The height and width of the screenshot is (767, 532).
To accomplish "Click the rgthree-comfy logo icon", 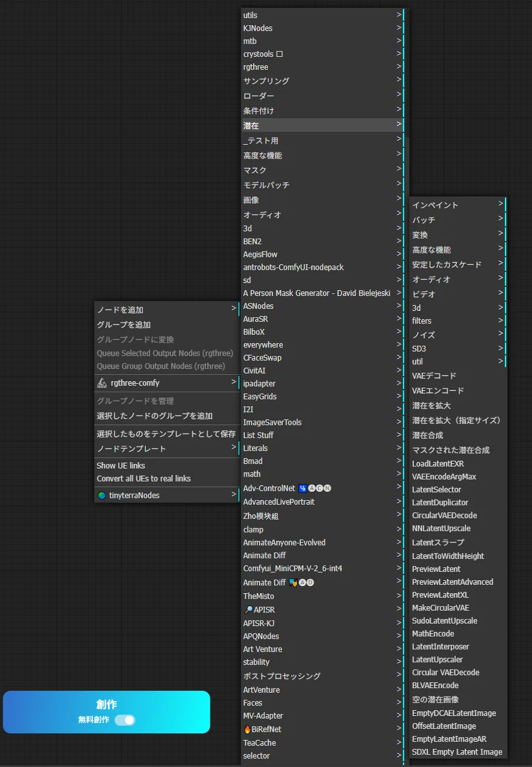I will point(102,383).
